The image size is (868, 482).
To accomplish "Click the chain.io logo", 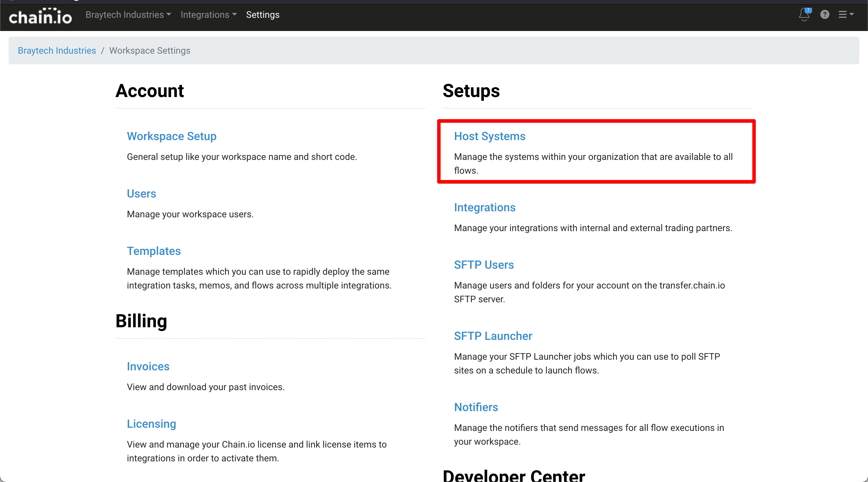I will [40, 16].
